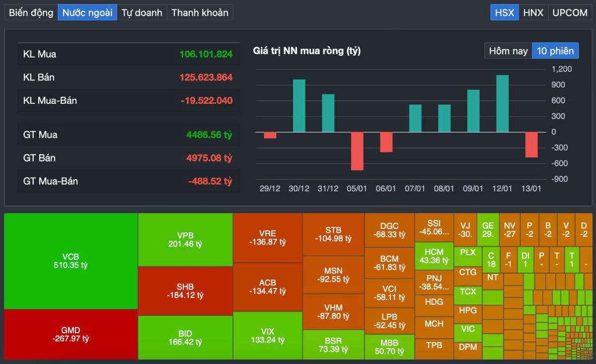Select the 10 phiên period button
The image size is (596, 364).
[x=555, y=50]
